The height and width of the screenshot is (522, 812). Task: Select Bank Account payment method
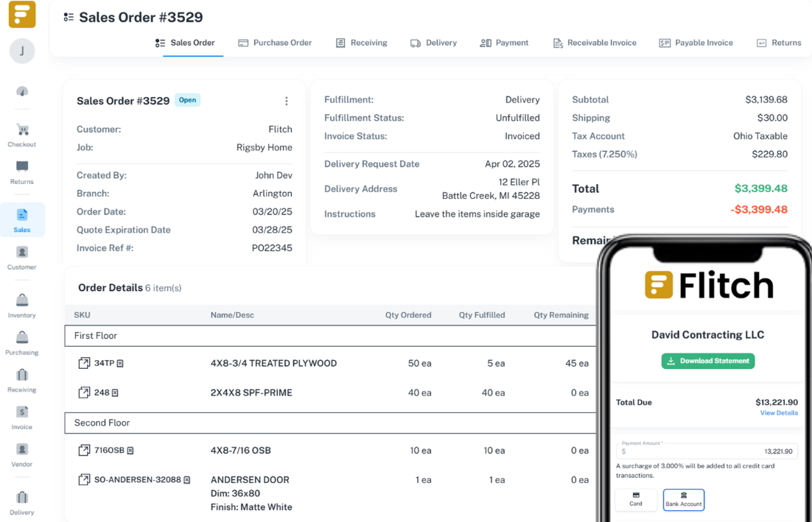[x=684, y=500]
